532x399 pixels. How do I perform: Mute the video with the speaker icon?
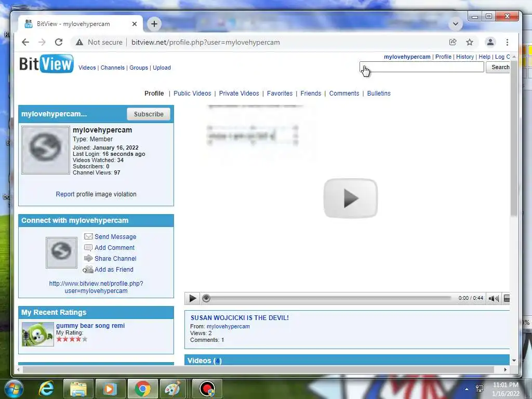[x=494, y=298]
